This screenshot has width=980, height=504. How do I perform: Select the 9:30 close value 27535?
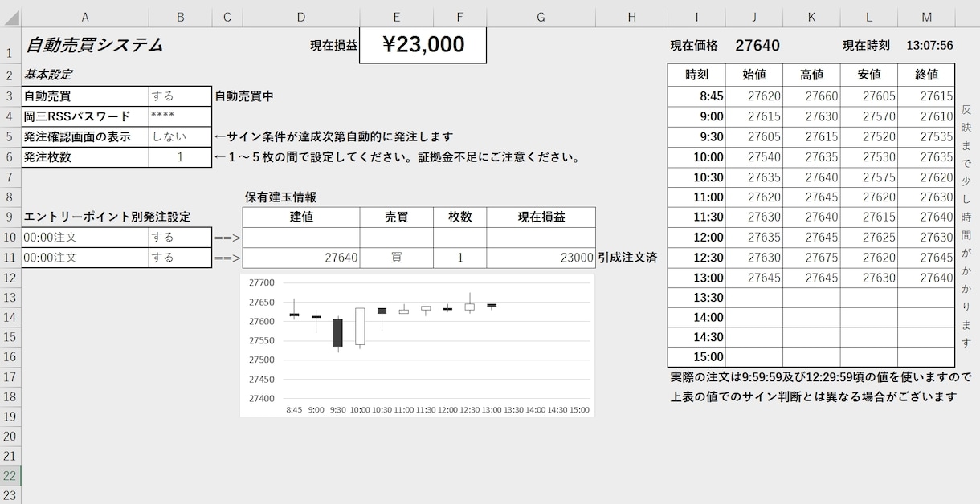(926, 136)
